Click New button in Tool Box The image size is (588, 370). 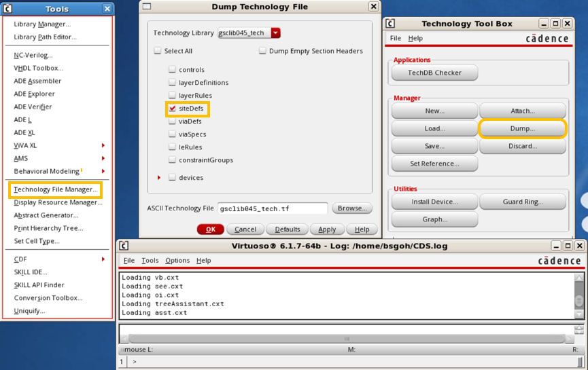[x=434, y=111]
